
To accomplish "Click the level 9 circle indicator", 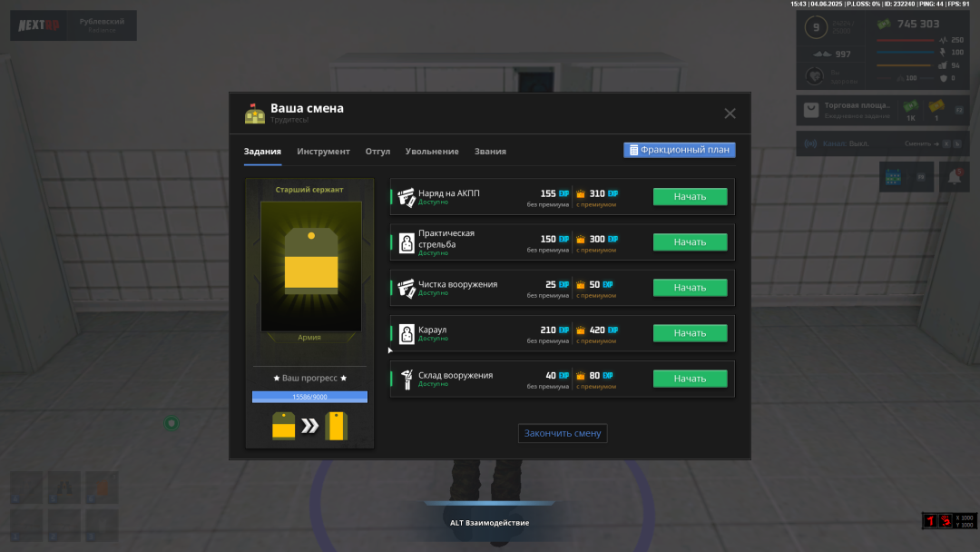I will [x=816, y=27].
